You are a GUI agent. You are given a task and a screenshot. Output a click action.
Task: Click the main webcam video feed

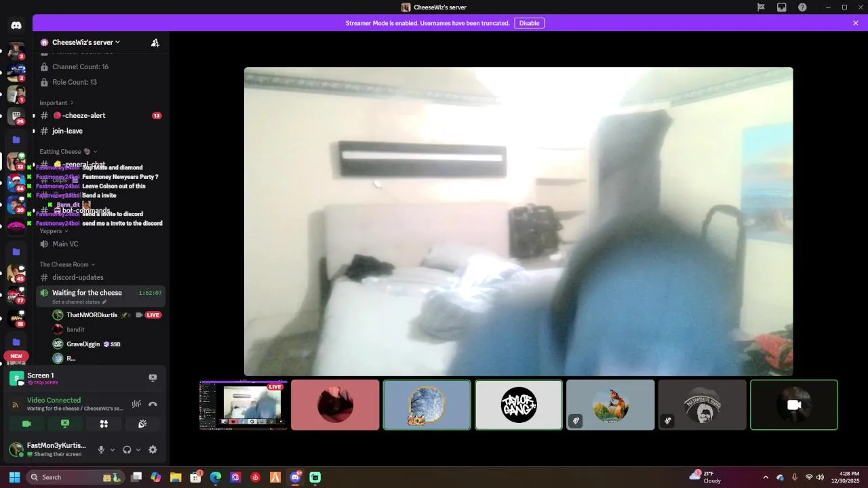(x=518, y=221)
